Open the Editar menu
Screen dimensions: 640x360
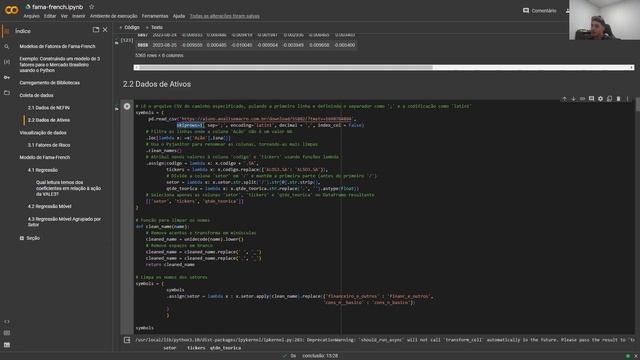pyautogui.click(x=50, y=16)
